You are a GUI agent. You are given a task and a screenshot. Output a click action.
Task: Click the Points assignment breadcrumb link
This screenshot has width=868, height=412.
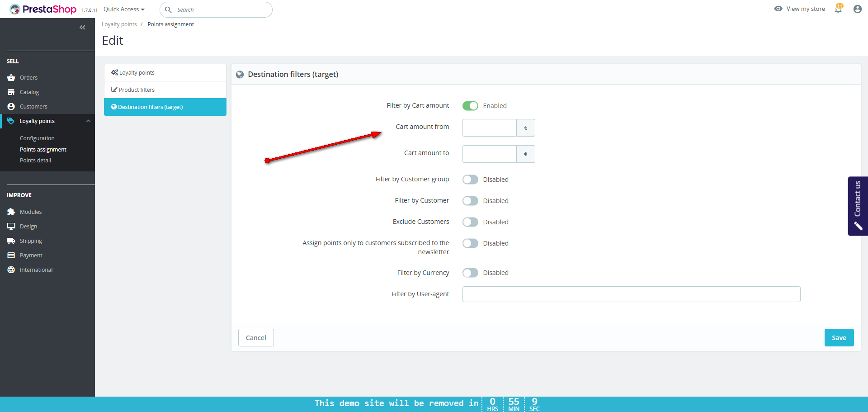point(171,24)
